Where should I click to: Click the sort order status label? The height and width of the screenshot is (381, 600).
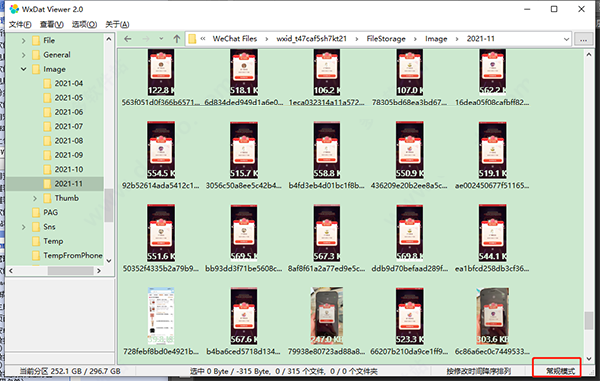point(478,371)
